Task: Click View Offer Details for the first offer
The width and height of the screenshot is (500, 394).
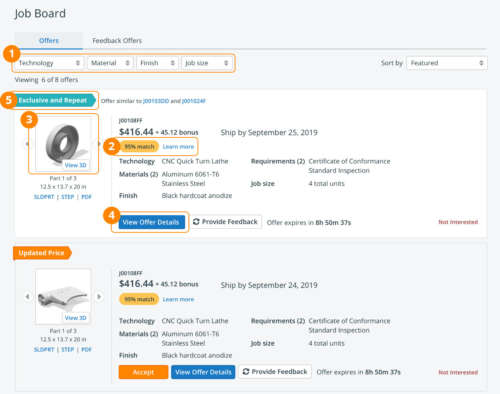Action: [152, 222]
